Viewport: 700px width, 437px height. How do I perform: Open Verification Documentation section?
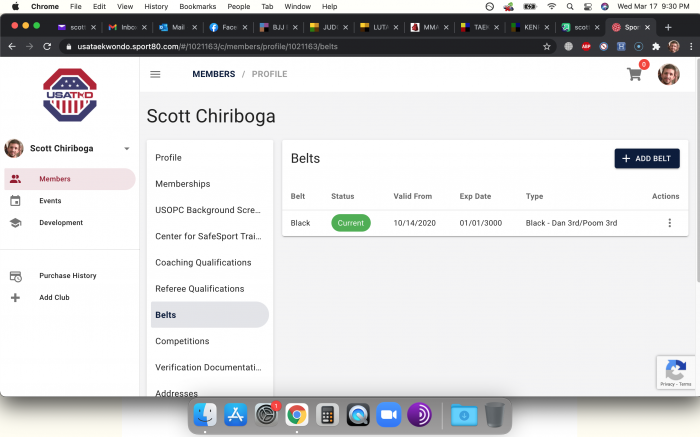209,367
